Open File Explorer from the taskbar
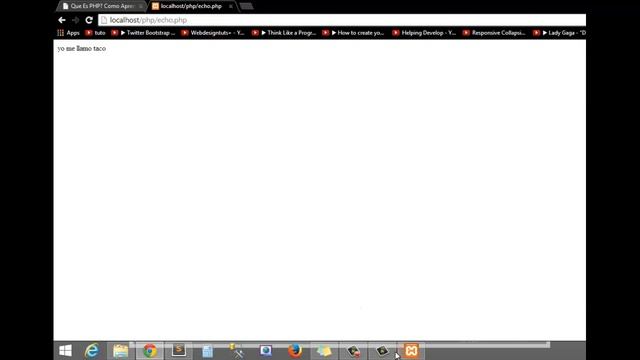This screenshot has width=640, height=360. (x=120, y=351)
